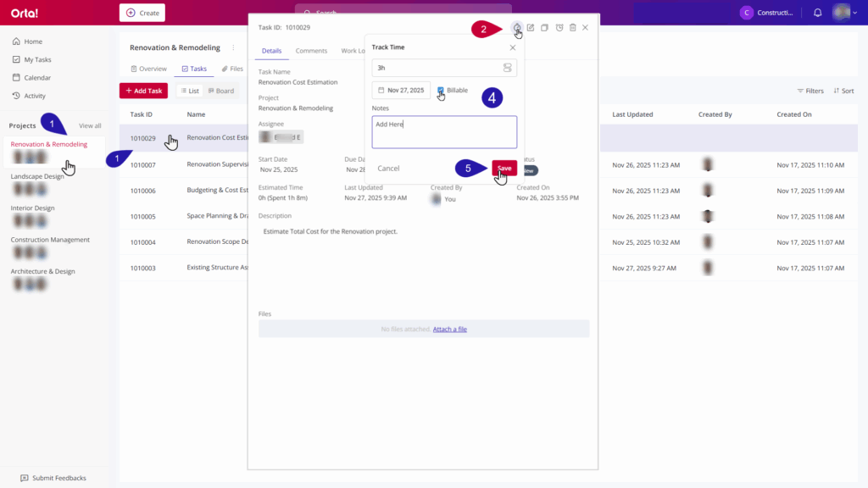Switch to List view
Screen dimensions: 868x488
[x=190, y=91]
